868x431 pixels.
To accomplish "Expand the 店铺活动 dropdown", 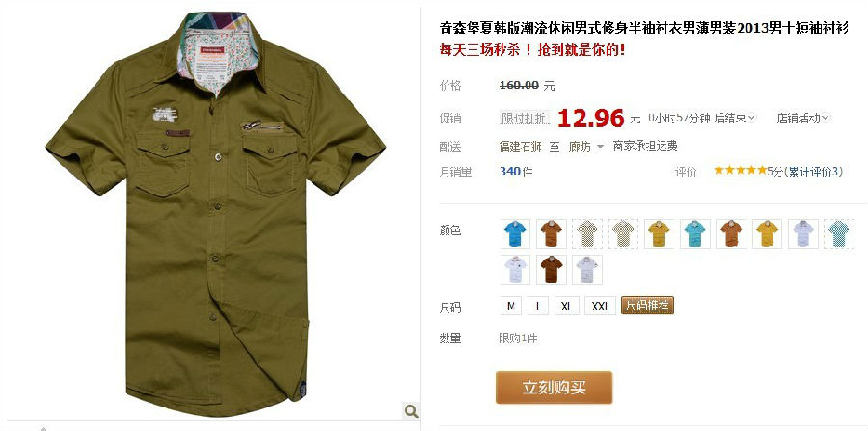I will point(803,118).
